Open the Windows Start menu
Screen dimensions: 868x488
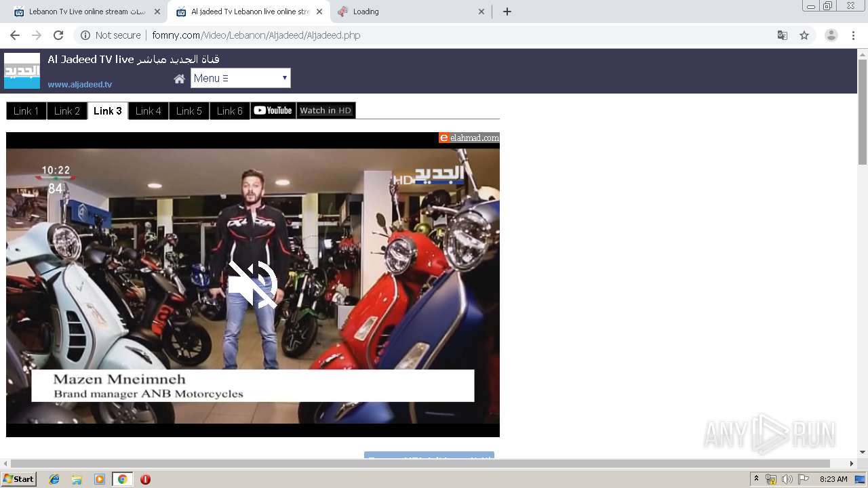[19, 479]
